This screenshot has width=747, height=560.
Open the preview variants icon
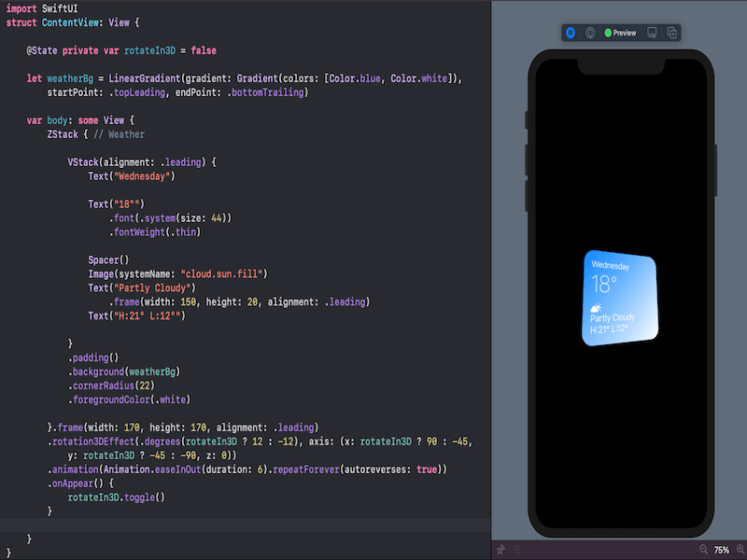(x=590, y=31)
